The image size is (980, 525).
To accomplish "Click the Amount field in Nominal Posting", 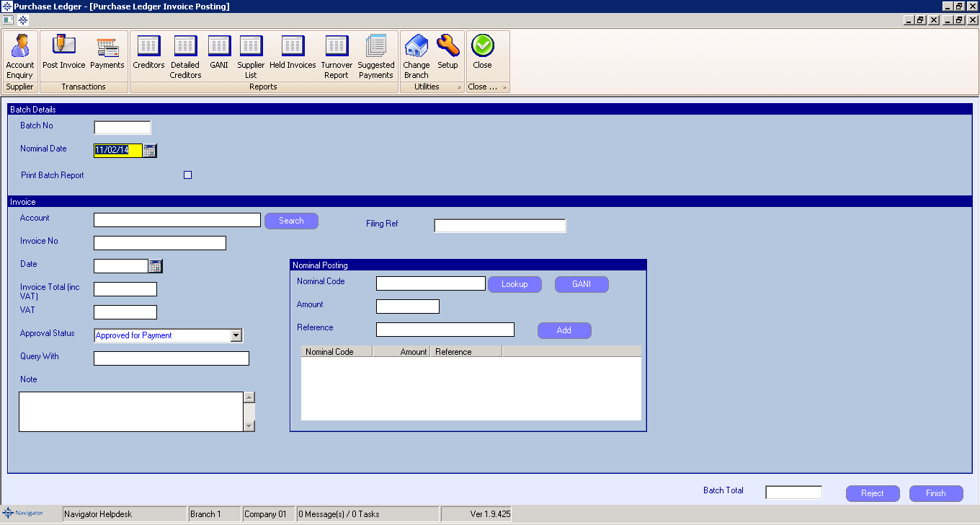I will tap(408, 306).
